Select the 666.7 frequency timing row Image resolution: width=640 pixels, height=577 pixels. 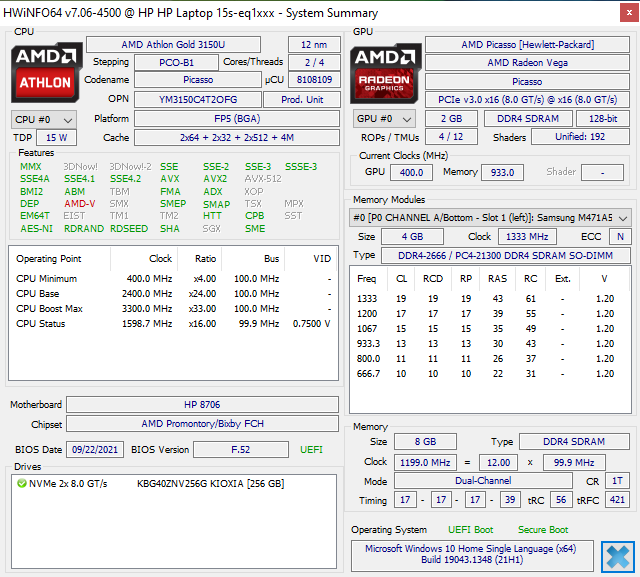(x=490, y=374)
